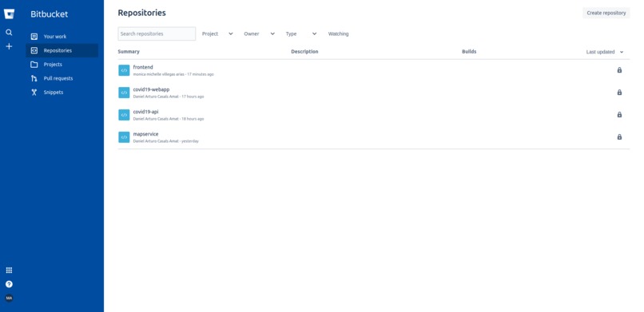Viewport: 644px width, 312px height.
Task: Click the lock icon for covid19-api
Action: coord(619,114)
